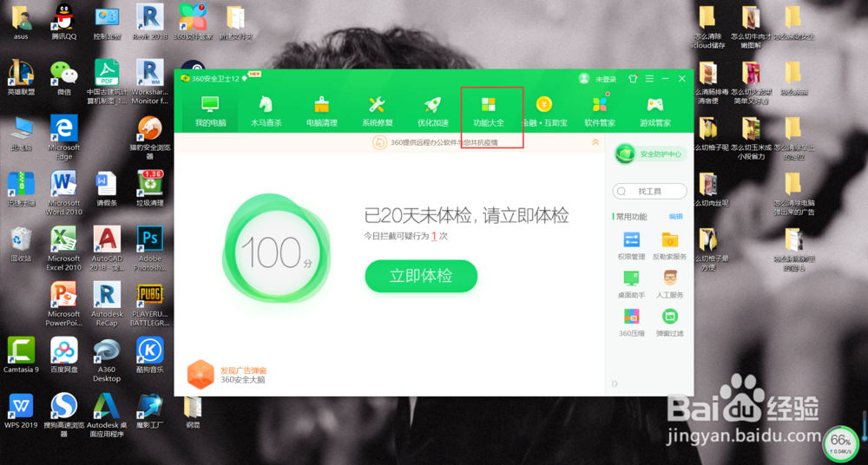Select 垃圾清理 desktop icon
868x465 pixels.
click(x=150, y=188)
